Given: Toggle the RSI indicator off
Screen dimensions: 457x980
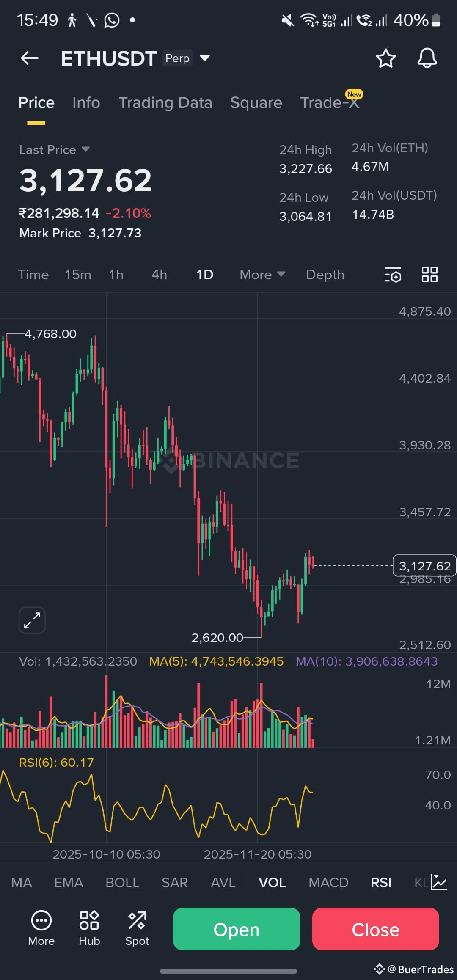Looking at the screenshot, I should (381, 883).
